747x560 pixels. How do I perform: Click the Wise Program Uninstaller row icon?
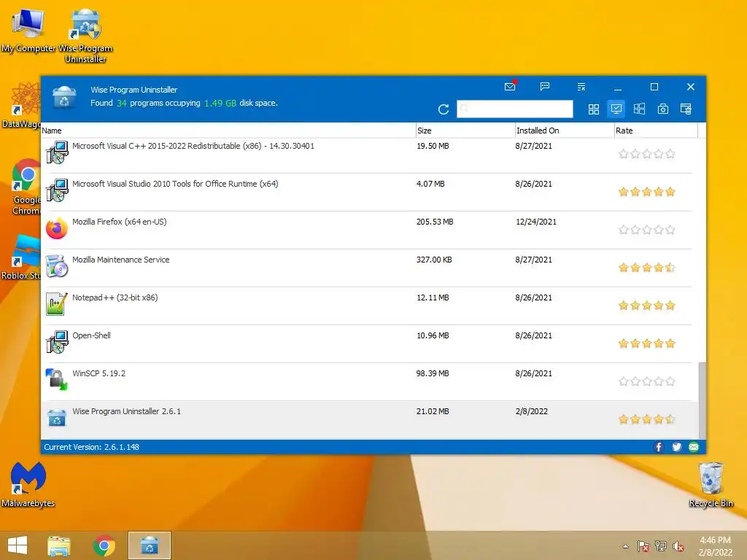coord(57,418)
